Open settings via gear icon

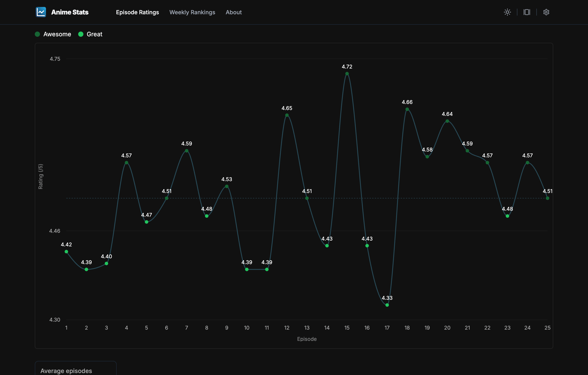546,12
